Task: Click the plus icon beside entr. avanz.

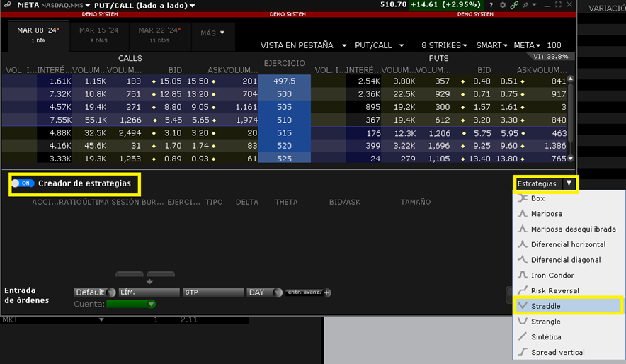Action: click(x=327, y=292)
